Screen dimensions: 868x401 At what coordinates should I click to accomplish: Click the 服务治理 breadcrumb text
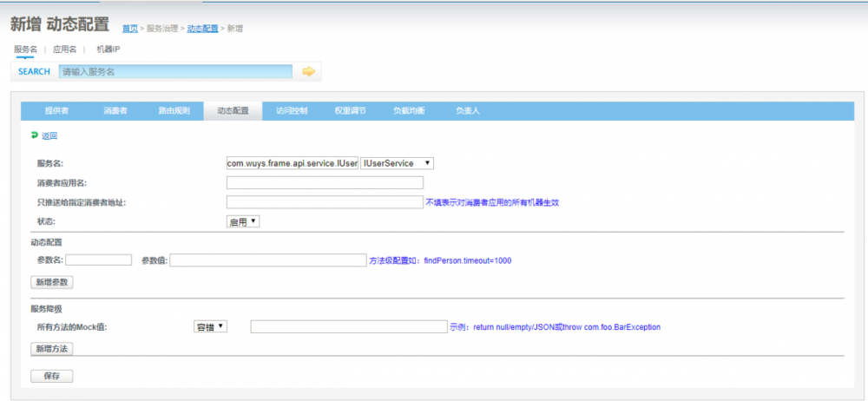162,29
